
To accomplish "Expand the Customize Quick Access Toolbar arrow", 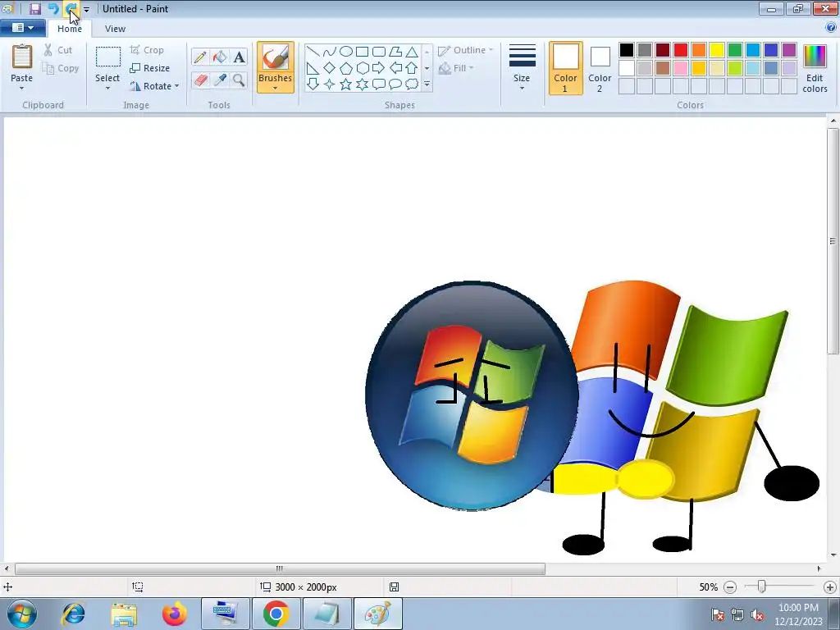I will (x=86, y=9).
